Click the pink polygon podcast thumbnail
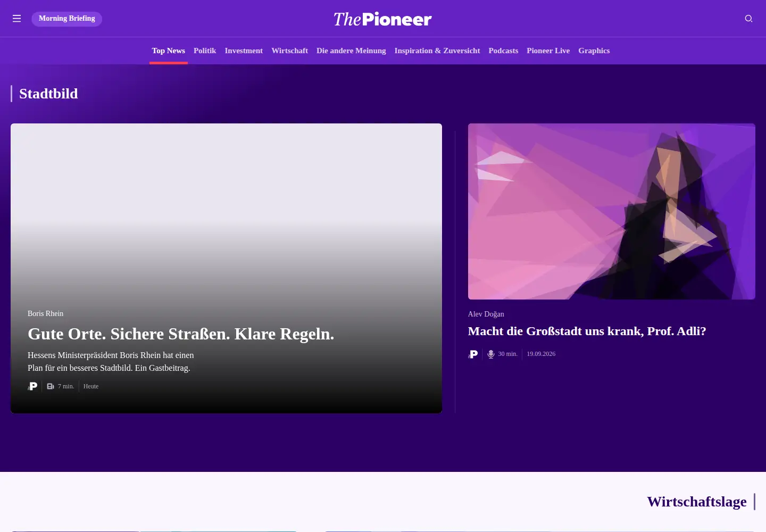This screenshot has width=766, height=532. 612,211
